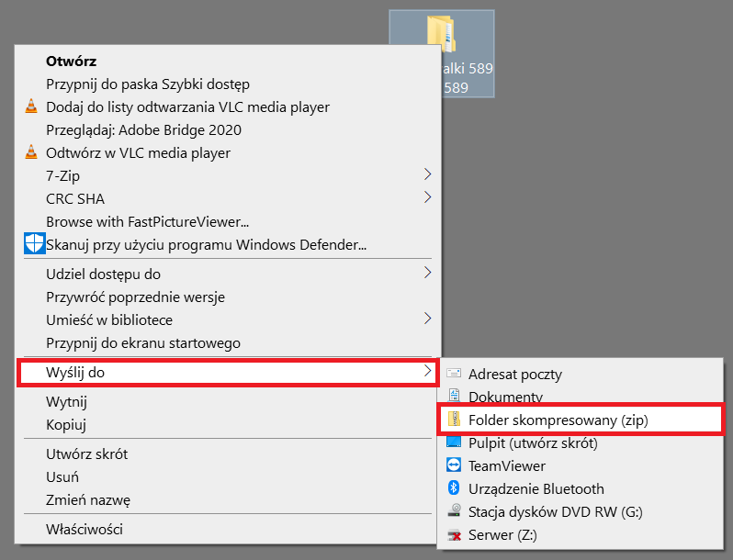Image resolution: width=733 pixels, height=560 pixels.
Task: Click the mail envelope icon for Adresat poczty
Action: [x=454, y=374]
